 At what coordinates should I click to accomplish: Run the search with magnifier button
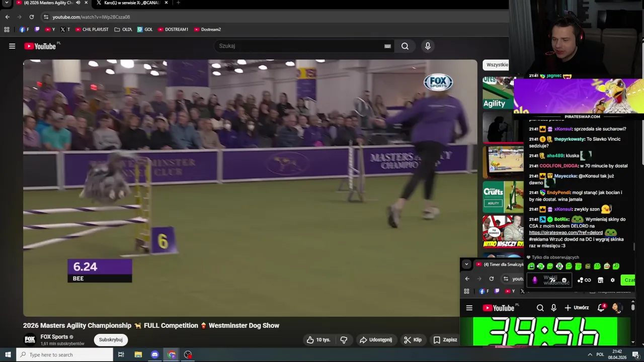pos(405,46)
